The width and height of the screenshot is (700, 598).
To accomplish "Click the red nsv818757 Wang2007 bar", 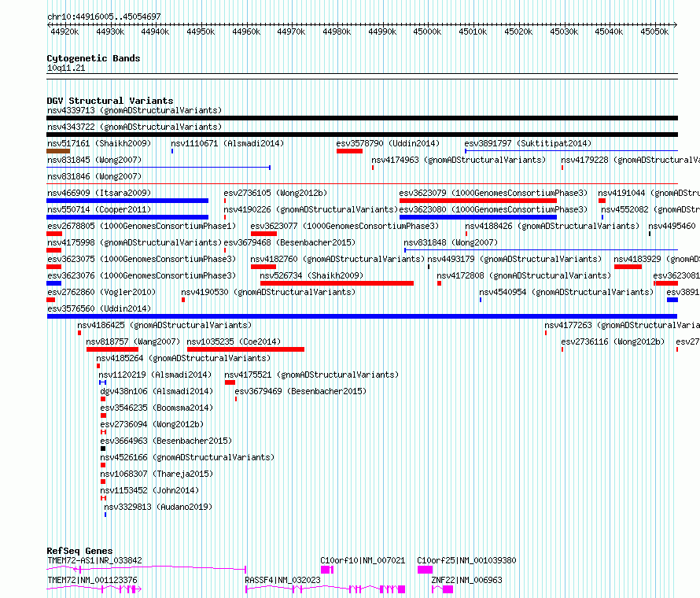I will tap(112, 349).
